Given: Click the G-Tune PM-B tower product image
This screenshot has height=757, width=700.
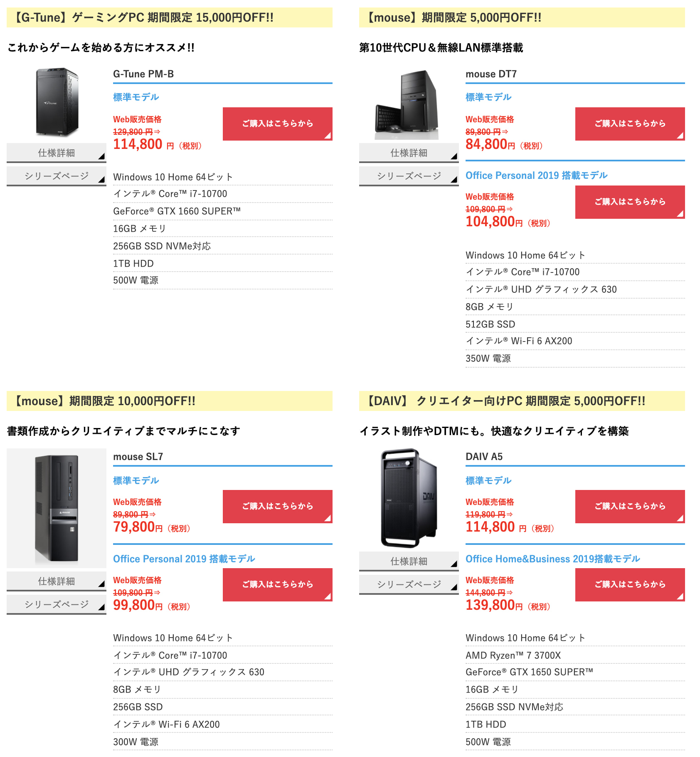Looking at the screenshot, I should pyautogui.click(x=57, y=102).
